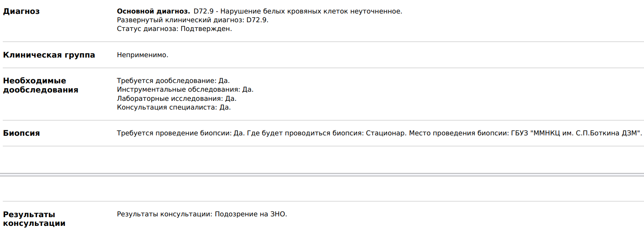644x235 pixels.
Task: Click the Стационар biopsy location text
Action: tap(386, 133)
